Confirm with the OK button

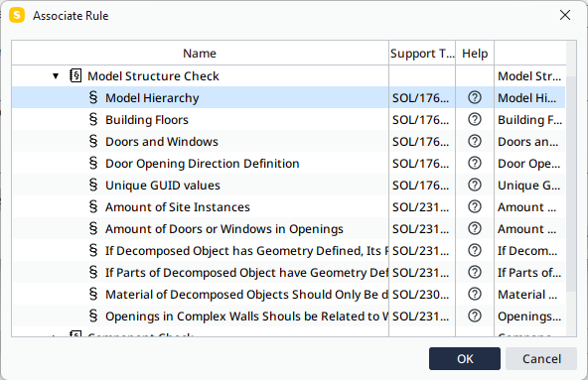tap(465, 358)
